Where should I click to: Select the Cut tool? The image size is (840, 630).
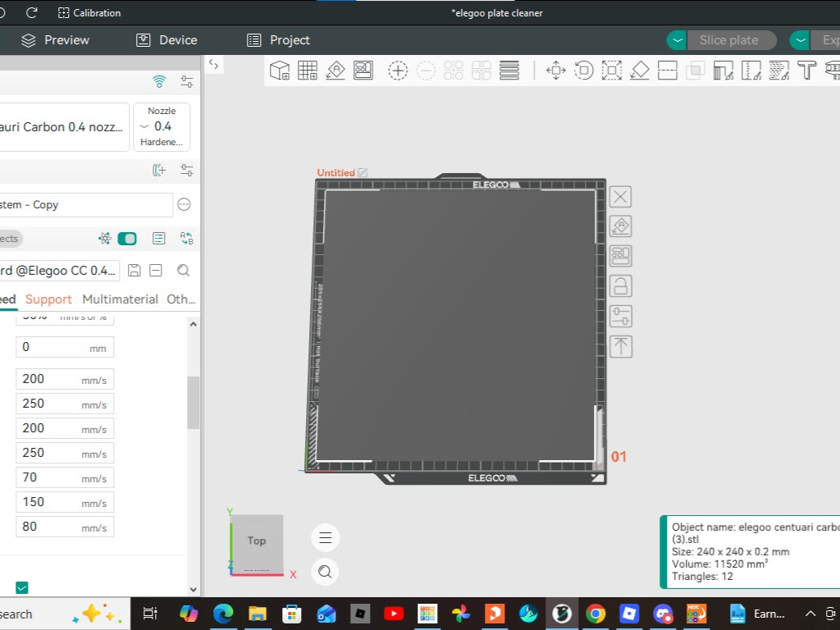click(x=668, y=71)
